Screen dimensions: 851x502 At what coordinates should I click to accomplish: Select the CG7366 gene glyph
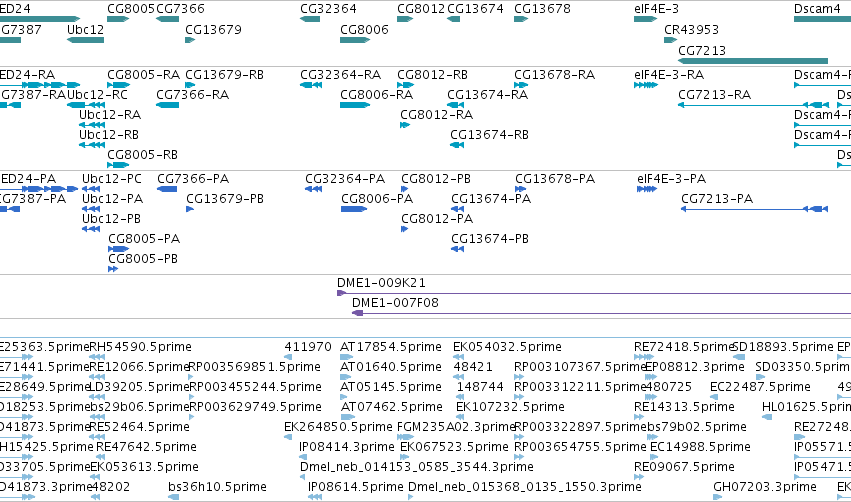(x=167, y=19)
